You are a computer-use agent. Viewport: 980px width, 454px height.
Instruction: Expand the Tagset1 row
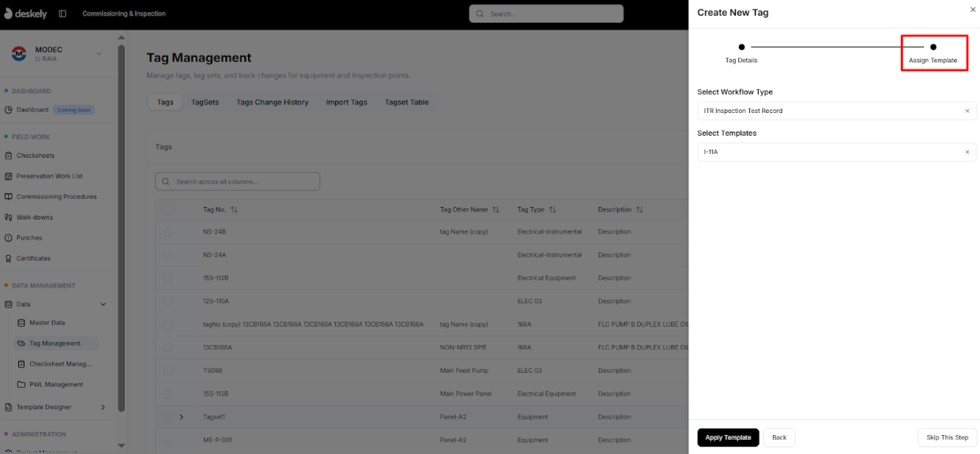pyautogui.click(x=181, y=417)
